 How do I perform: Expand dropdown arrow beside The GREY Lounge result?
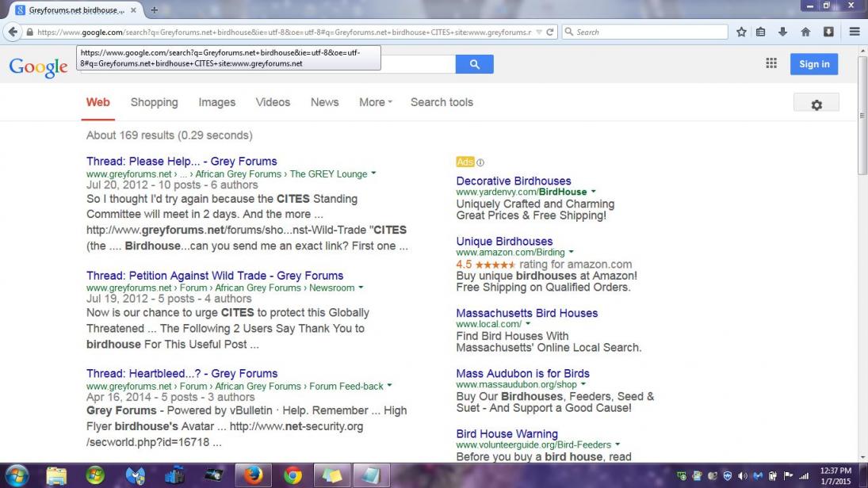(373, 173)
